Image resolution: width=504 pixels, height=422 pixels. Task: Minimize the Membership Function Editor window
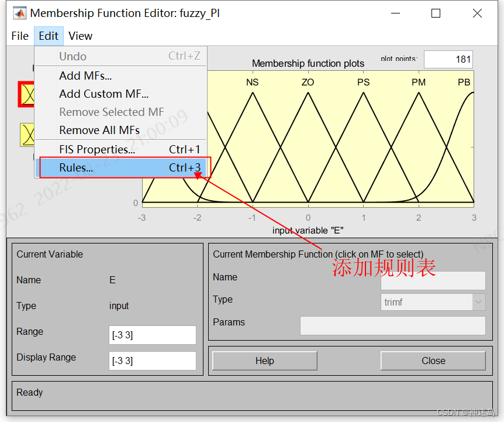pos(395,13)
